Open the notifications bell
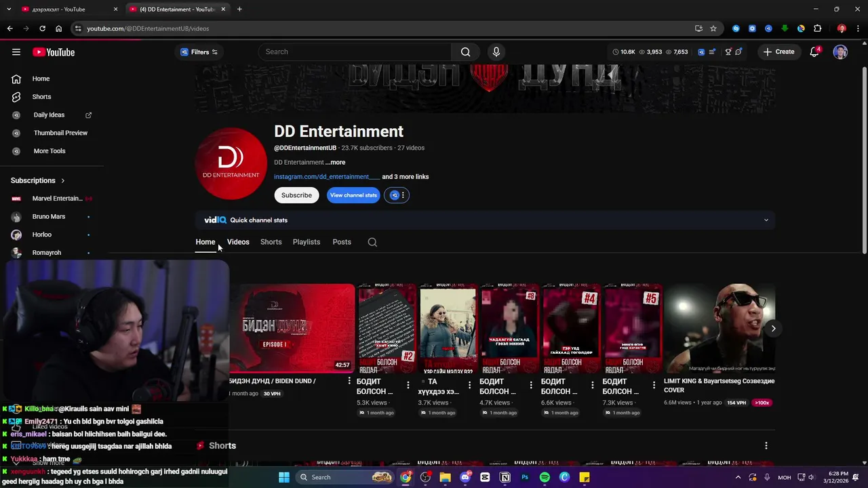Image resolution: width=868 pixels, height=488 pixels. tap(814, 52)
